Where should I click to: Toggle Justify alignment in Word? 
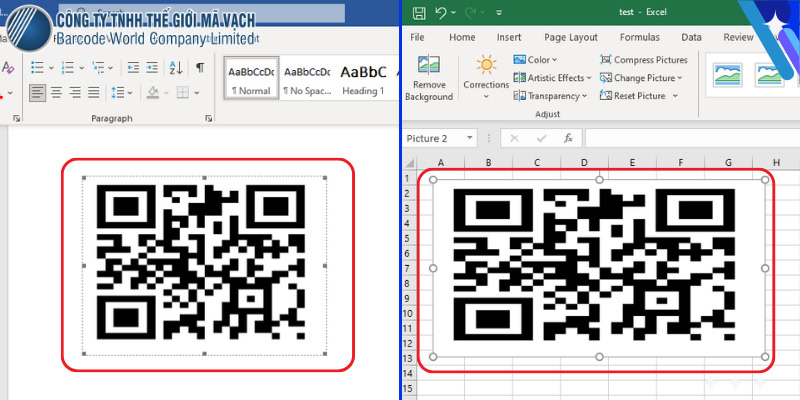click(93, 93)
